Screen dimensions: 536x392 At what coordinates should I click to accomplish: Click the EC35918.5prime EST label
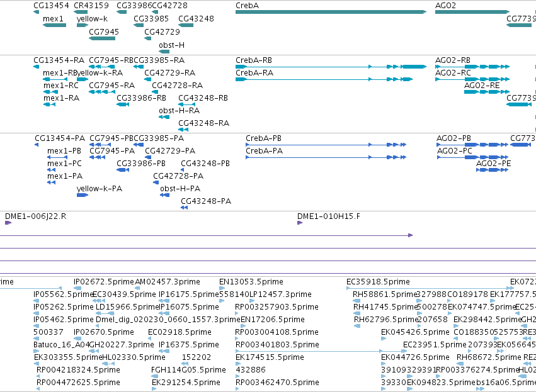click(x=378, y=282)
